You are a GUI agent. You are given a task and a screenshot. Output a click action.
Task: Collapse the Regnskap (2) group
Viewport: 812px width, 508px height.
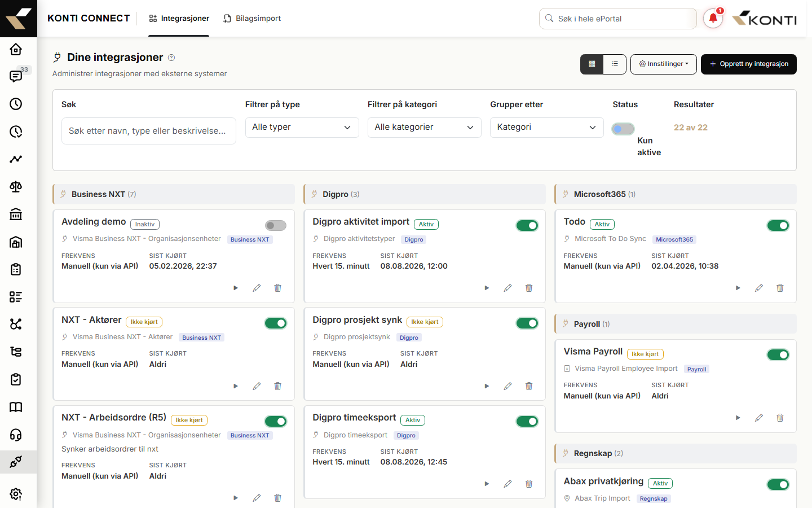pyautogui.click(x=676, y=453)
